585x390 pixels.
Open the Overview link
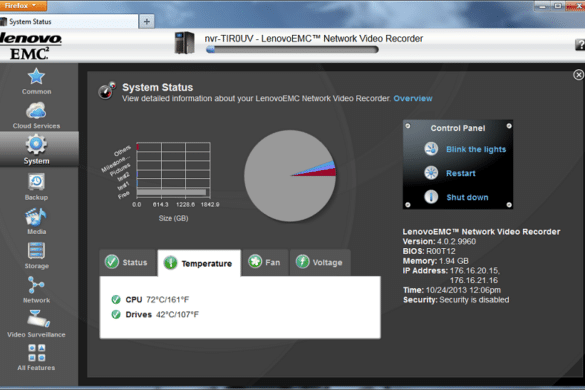(x=413, y=99)
